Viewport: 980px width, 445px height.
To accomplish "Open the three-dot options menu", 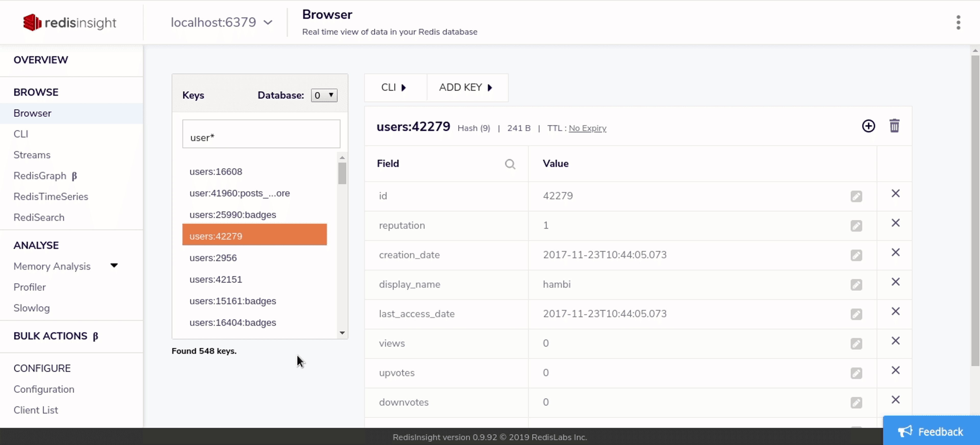I will pos(958,22).
